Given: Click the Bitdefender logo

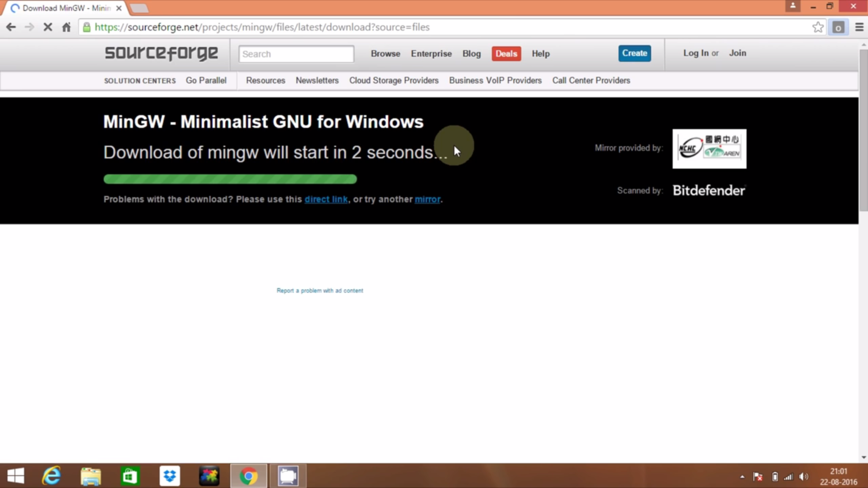Looking at the screenshot, I should (x=709, y=191).
